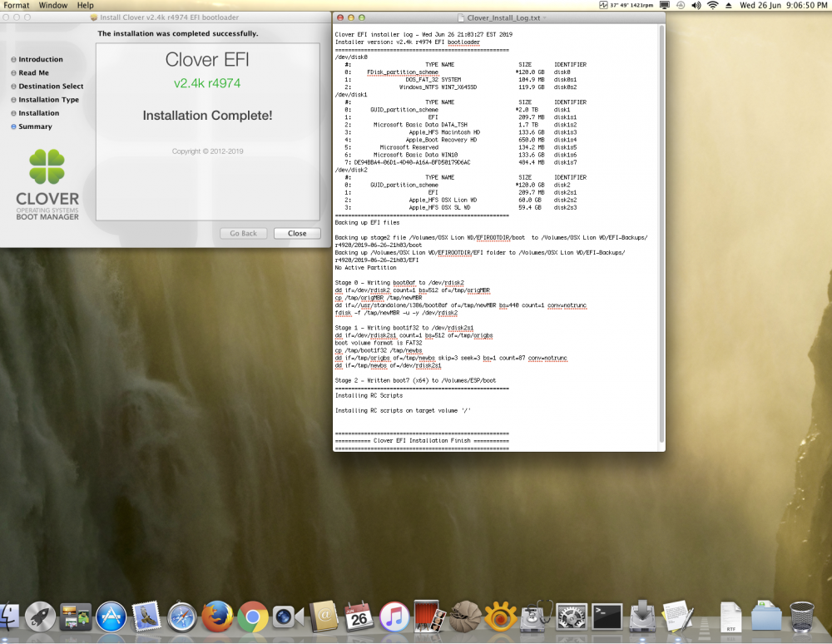Open the Window menu
The image size is (832, 644).
pyautogui.click(x=53, y=5)
